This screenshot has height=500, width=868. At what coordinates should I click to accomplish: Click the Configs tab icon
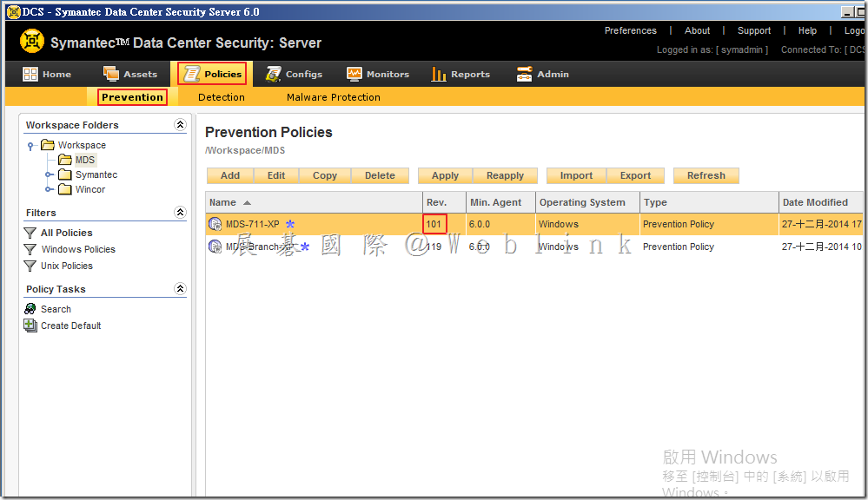(x=274, y=74)
